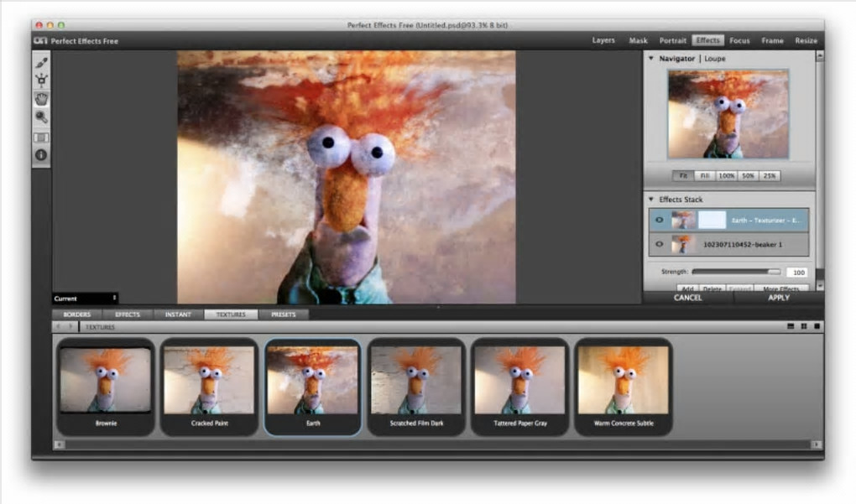This screenshot has height=504, width=856.
Task: Apply the Scratched Film Dark texture
Action: [x=416, y=387]
